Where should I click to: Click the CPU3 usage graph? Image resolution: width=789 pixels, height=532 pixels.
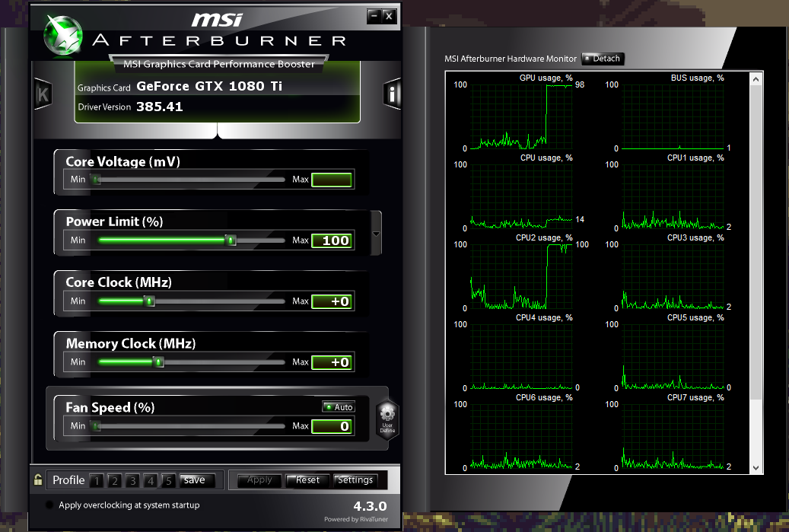673,276
